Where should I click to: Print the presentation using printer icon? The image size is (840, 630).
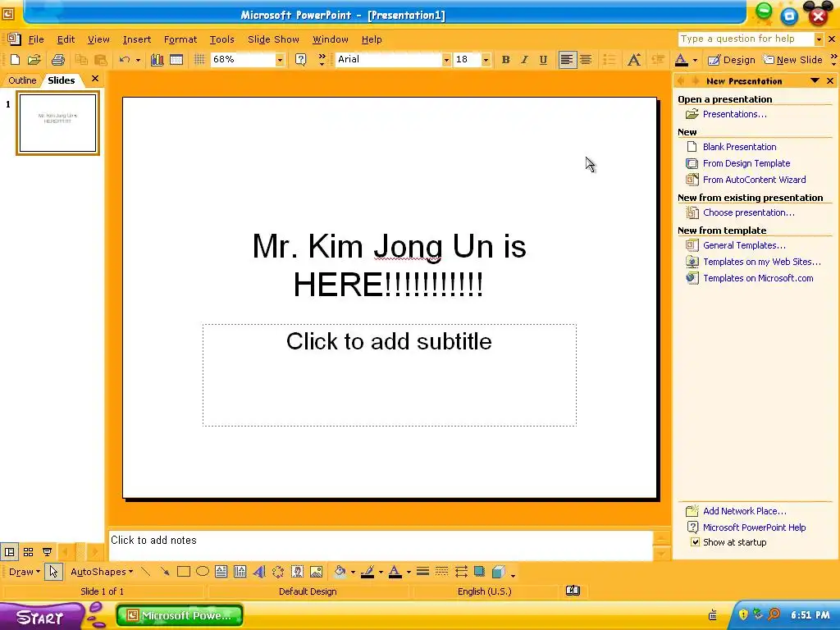coord(58,60)
